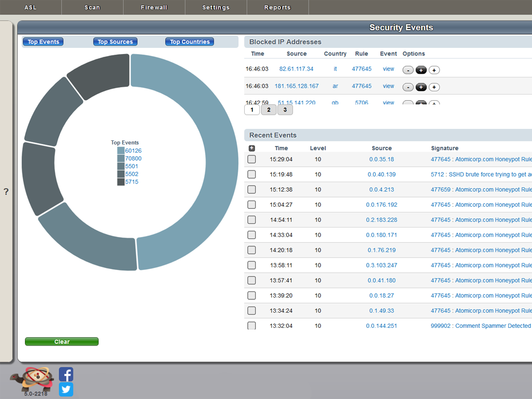
Task: Open the Firewall menu
Action: [x=154, y=7]
